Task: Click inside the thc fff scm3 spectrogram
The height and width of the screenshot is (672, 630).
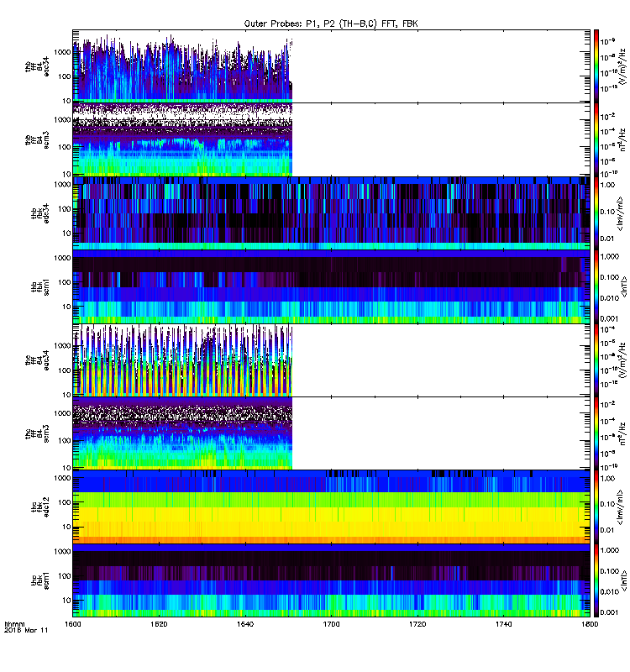Action: pos(182,433)
